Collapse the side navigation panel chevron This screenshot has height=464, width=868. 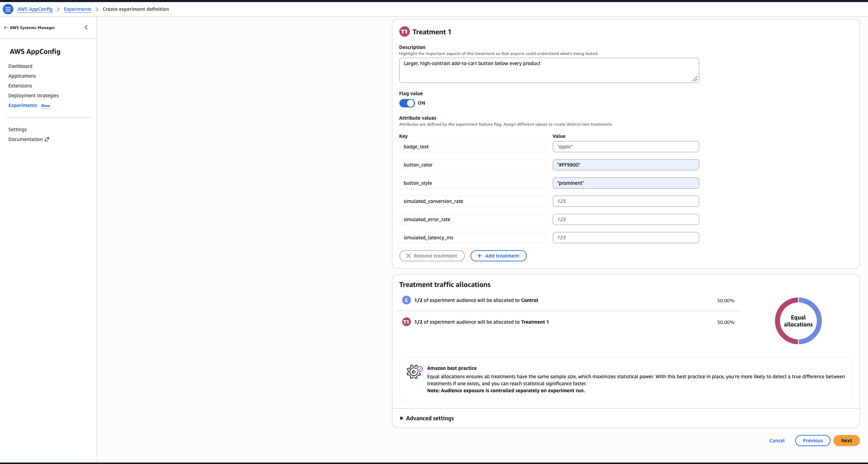click(86, 27)
